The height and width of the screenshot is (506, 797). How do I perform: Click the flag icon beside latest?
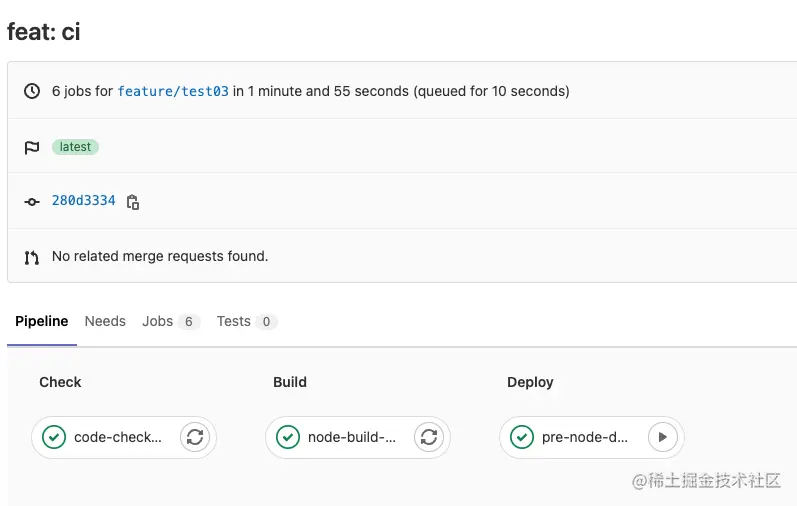tap(32, 147)
